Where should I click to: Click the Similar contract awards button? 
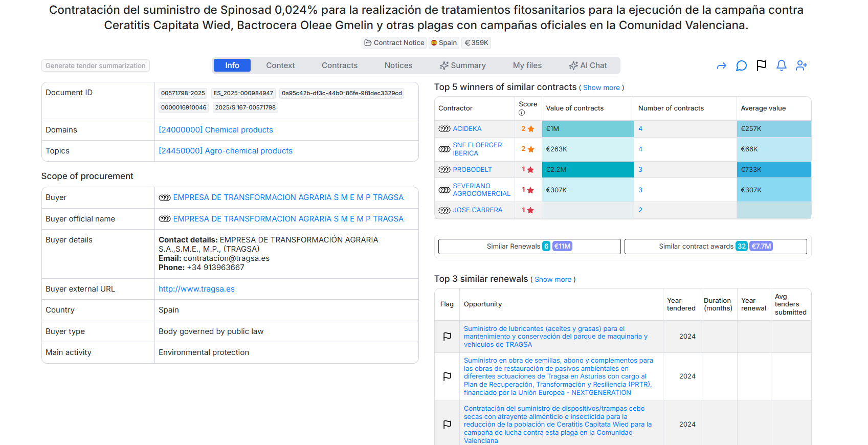point(716,247)
